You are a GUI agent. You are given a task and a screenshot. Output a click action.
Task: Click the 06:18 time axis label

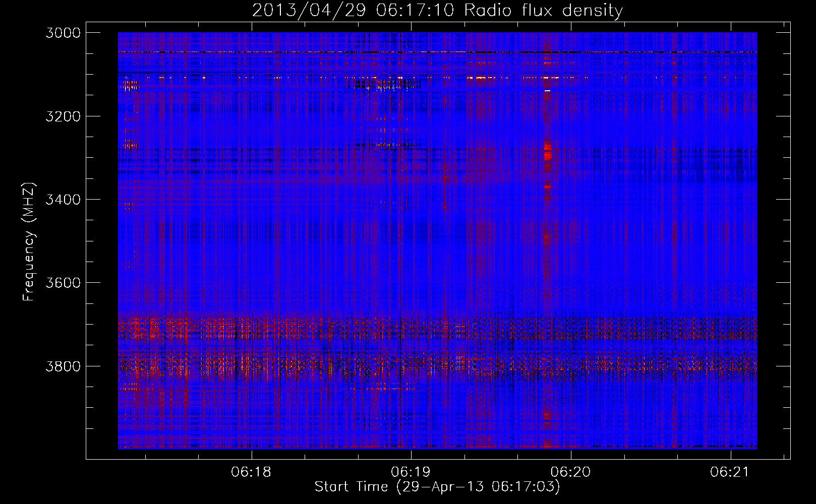(x=251, y=472)
